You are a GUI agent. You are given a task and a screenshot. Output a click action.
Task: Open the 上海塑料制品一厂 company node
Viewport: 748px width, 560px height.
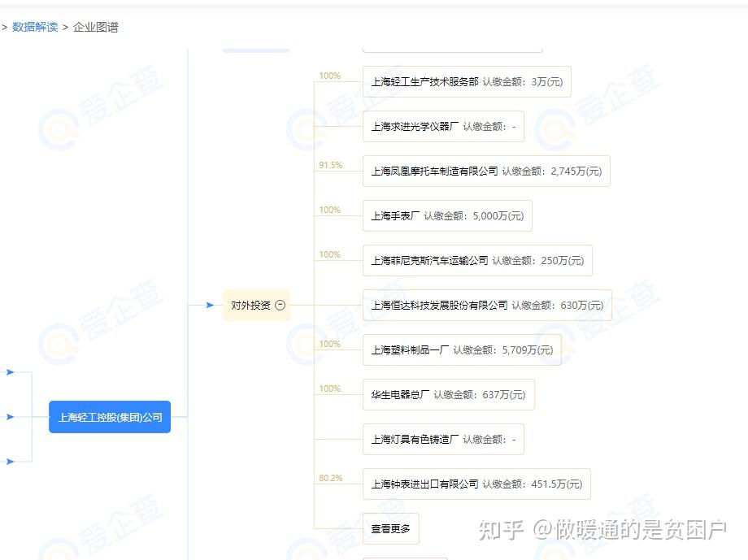tap(462, 349)
